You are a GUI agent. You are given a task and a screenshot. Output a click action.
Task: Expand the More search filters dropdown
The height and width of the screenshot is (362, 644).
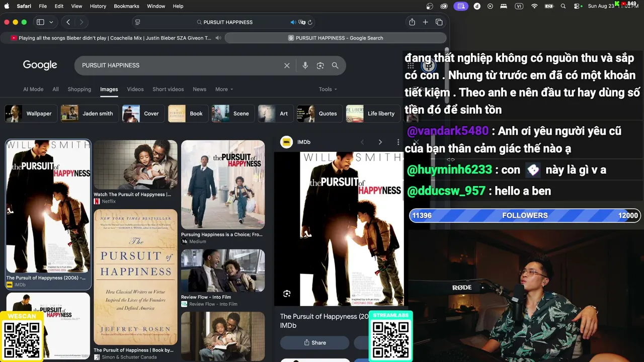click(x=224, y=89)
